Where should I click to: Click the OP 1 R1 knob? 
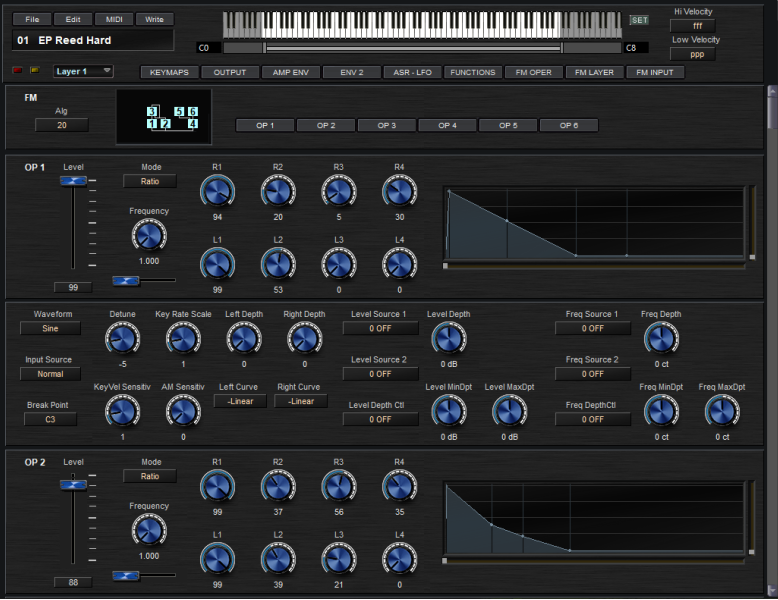[x=216, y=190]
